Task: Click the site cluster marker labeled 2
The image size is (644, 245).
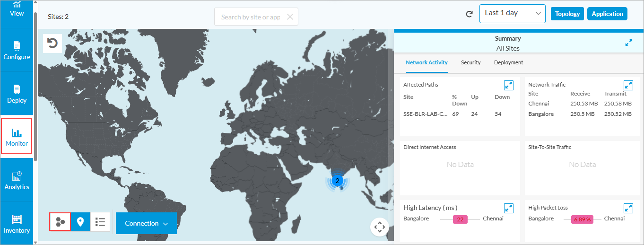Action: pyautogui.click(x=337, y=181)
